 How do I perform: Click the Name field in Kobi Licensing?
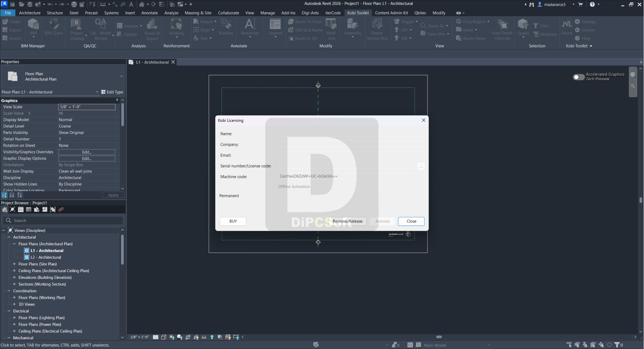(352, 134)
